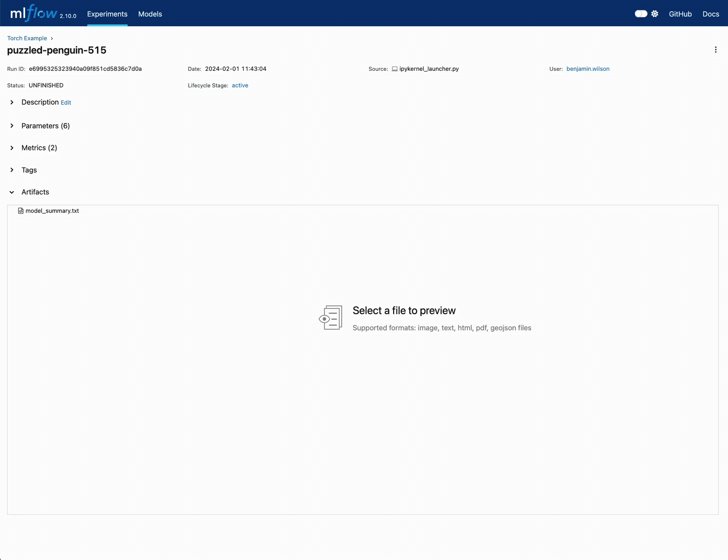
Task: Click the sun theme icon
Action: pos(654,14)
